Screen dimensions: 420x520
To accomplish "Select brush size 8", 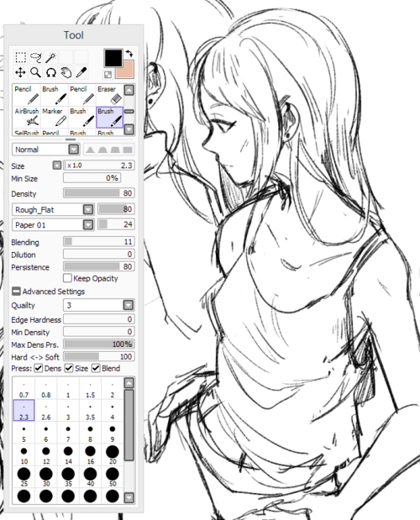I will (x=90, y=433).
